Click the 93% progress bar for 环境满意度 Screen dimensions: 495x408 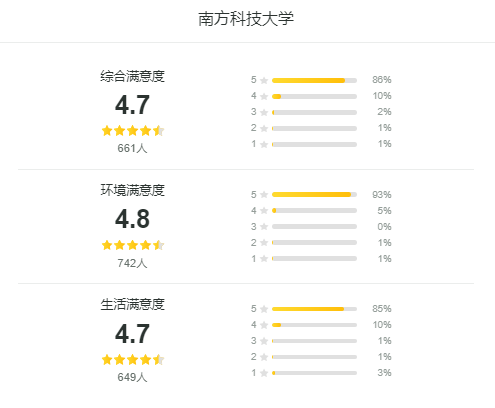coord(314,195)
